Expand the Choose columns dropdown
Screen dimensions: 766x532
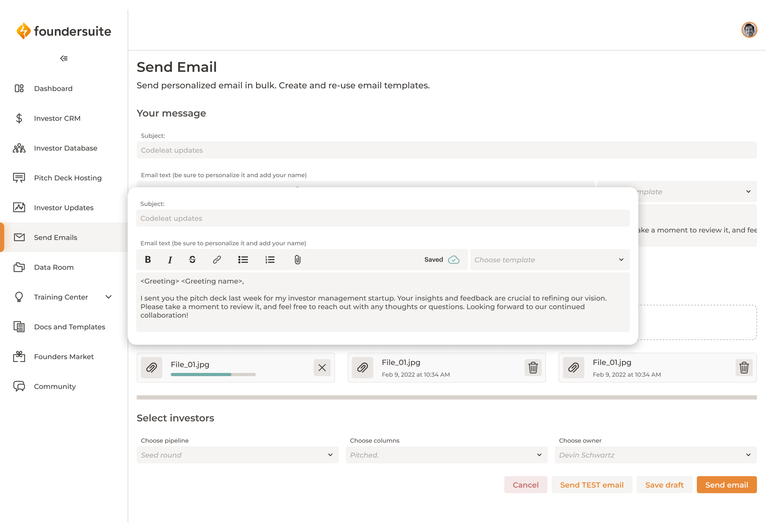[x=445, y=455]
